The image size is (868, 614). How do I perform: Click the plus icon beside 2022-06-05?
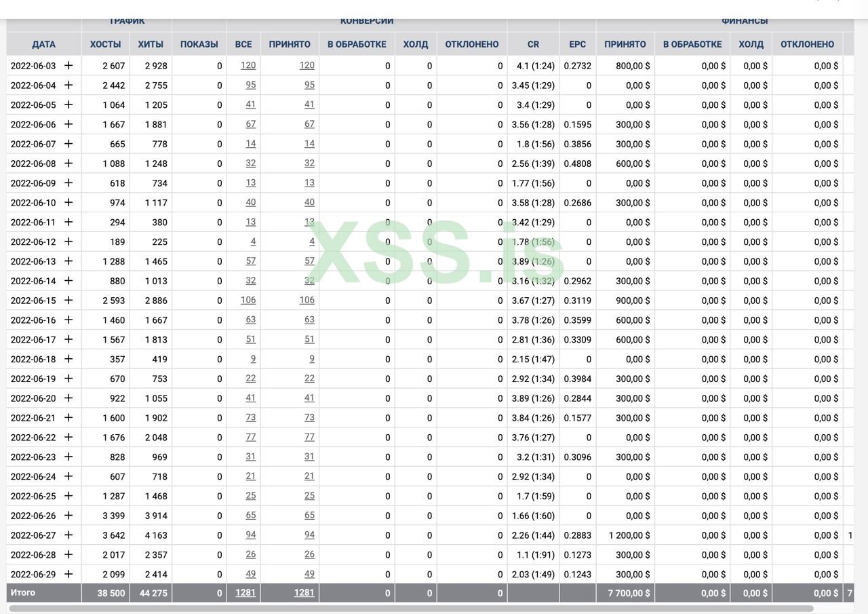pos(68,104)
